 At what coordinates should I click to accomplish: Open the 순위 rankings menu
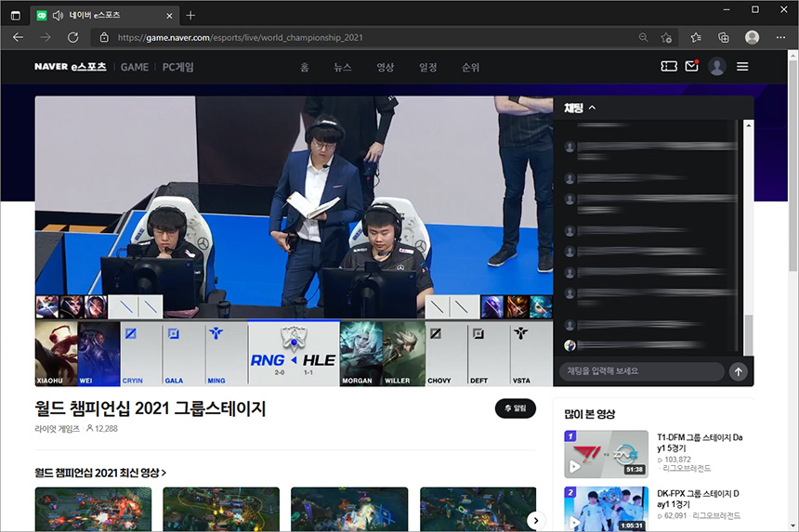coord(470,67)
